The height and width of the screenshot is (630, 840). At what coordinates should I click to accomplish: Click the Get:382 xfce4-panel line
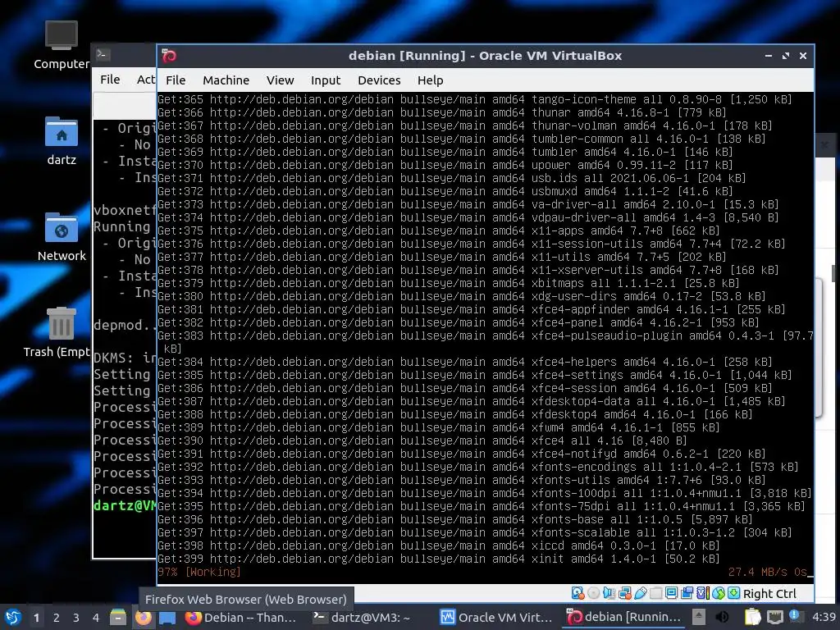tap(458, 323)
